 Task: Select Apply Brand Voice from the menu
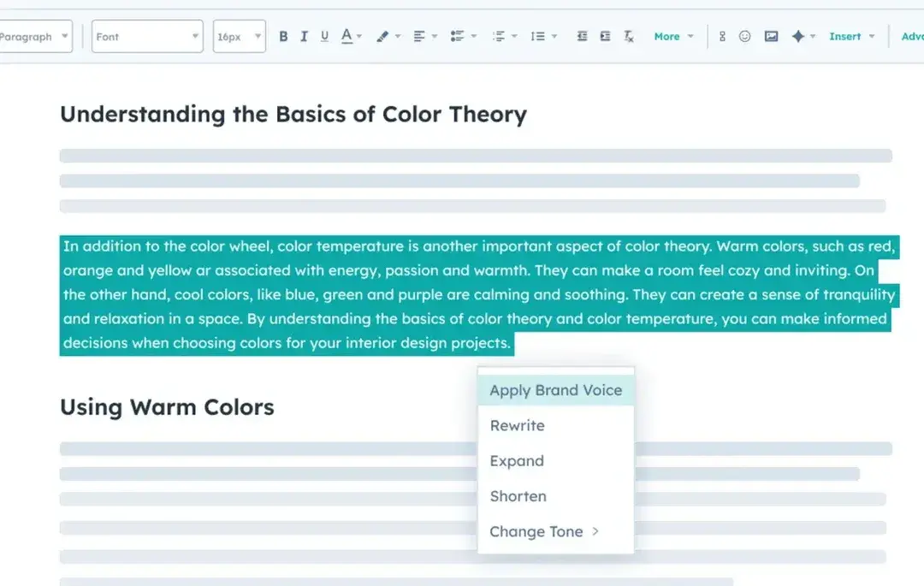(x=555, y=390)
